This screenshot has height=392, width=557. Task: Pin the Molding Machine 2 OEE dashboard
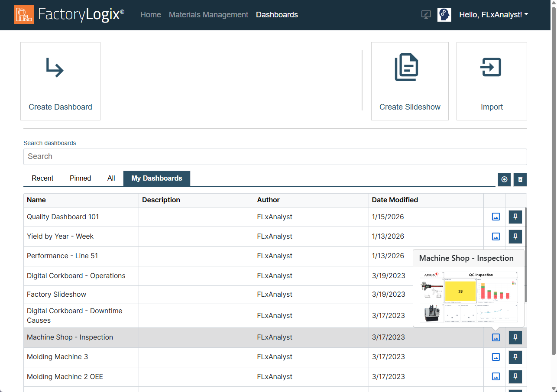(x=515, y=376)
